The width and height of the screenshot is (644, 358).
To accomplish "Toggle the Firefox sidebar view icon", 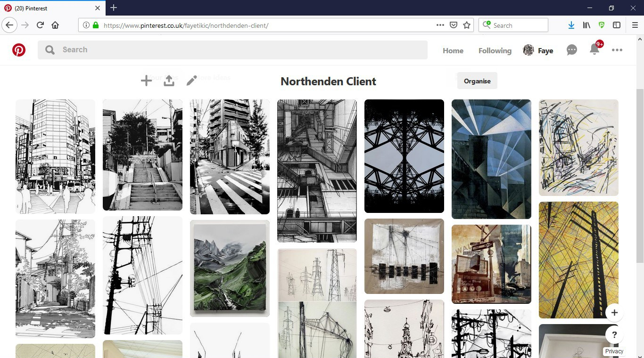I will click(616, 25).
